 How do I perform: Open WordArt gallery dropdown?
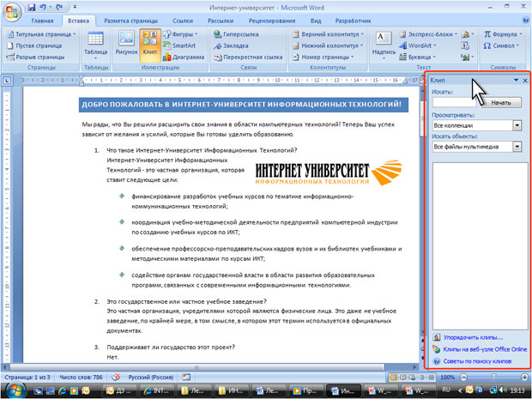point(418,45)
